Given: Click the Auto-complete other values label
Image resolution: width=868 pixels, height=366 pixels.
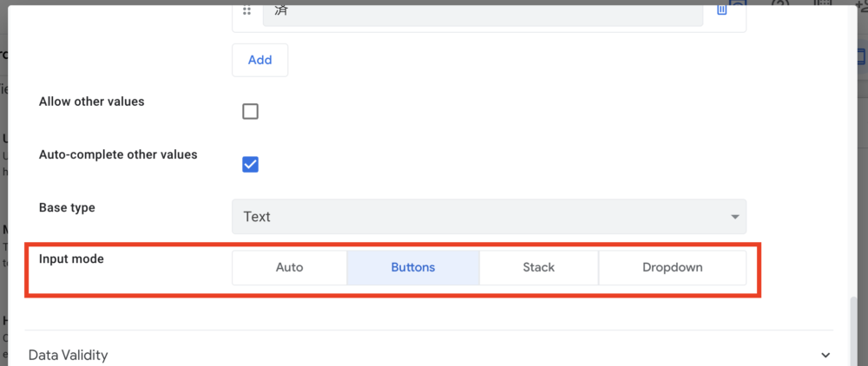Looking at the screenshot, I should [x=118, y=154].
